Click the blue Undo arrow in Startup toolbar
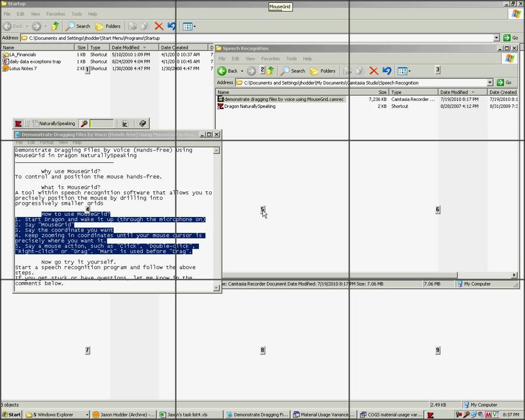This screenshot has height=420, width=525. (x=171, y=26)
